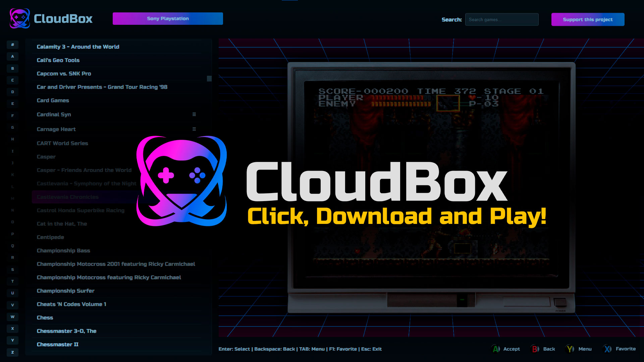
Task: Select Championship Bass
Action: coord(117,251)
